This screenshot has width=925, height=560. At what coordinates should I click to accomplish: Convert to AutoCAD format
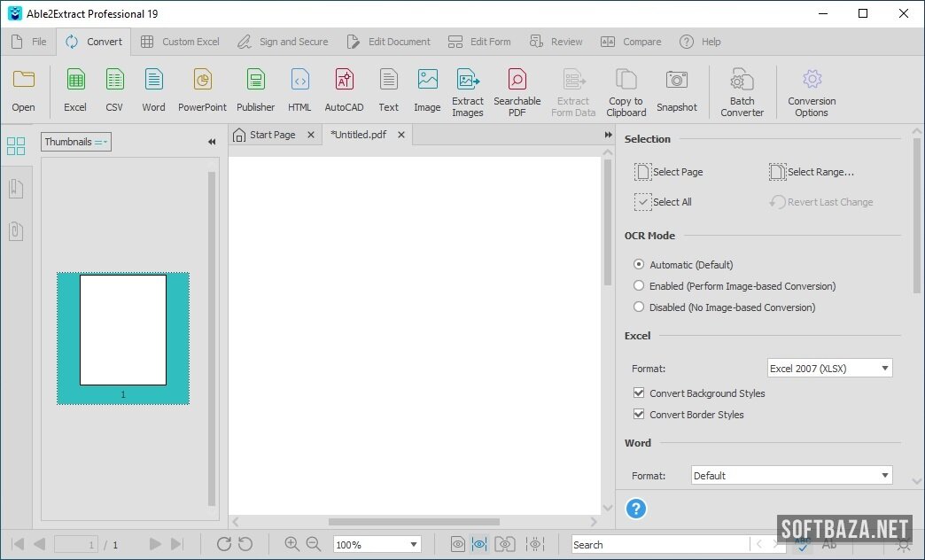pyautogui.click(x=344, y=90)
